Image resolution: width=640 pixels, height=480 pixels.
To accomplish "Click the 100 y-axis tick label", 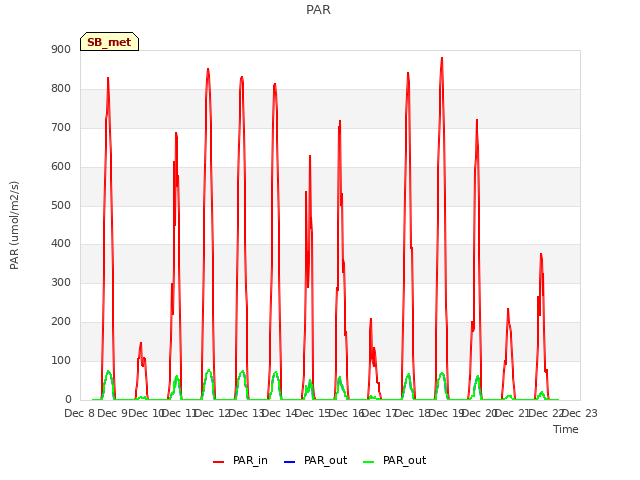I will [61, 360].
